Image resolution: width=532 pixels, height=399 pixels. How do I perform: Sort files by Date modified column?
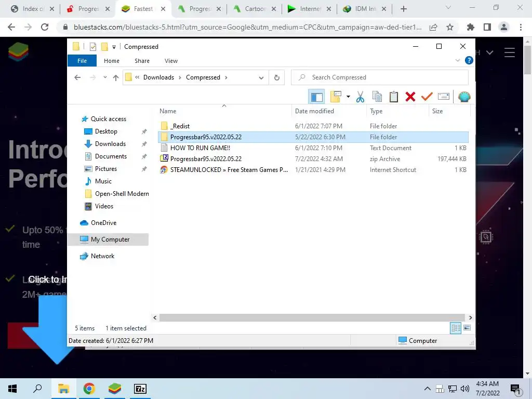click(329, 111)
